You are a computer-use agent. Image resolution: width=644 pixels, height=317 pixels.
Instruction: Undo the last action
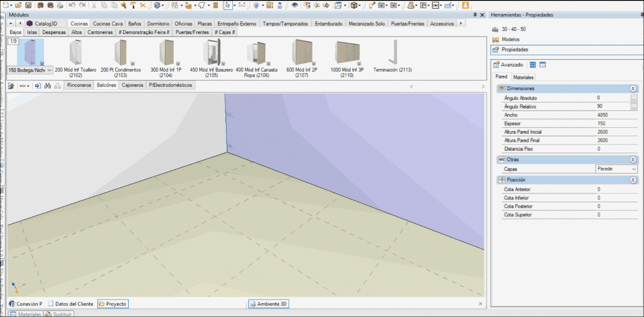click(x=72, y=5)
